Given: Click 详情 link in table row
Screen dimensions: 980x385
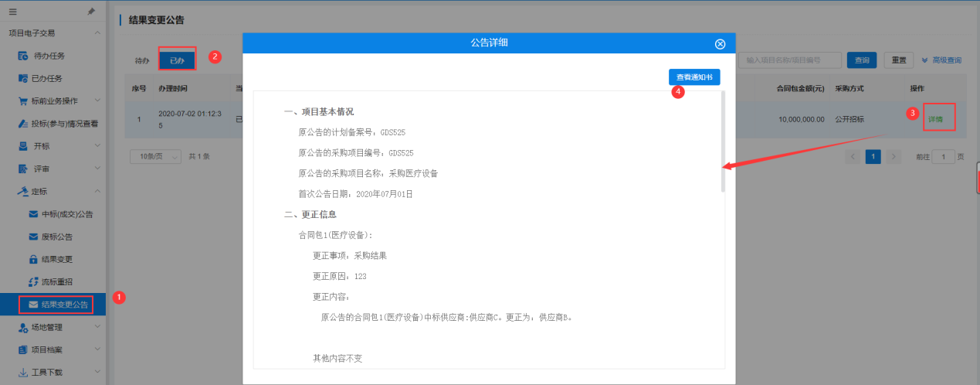Looking at the screenshot, I should (x=935, y=119).
